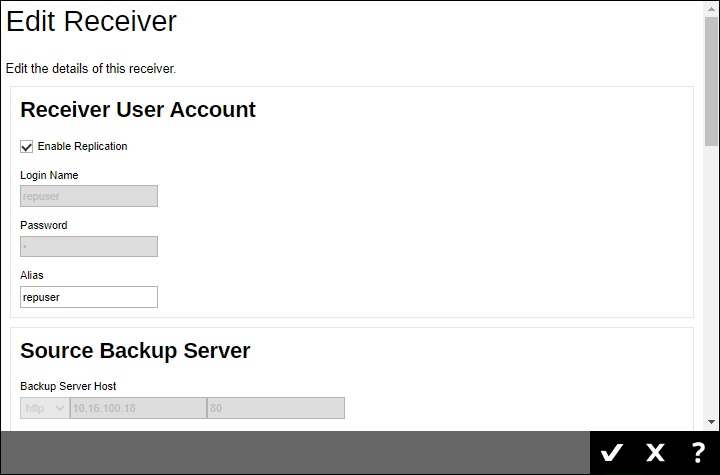Screen dimensions: 720x475
Task: Click 'Edit the details of this receiver.' text
Action: tap(91, 68)
